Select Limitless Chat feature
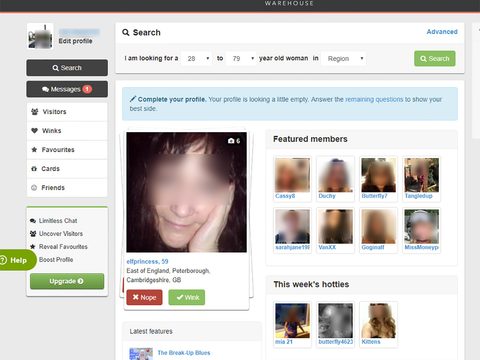480x360 pixels. click(x=58, y=221)
